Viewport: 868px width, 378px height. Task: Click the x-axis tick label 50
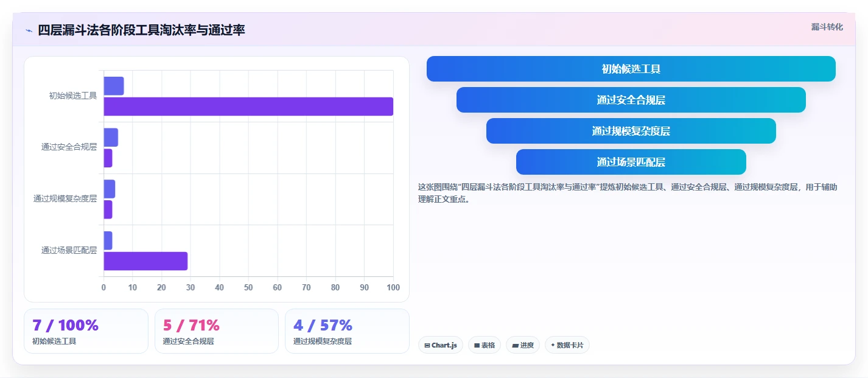[248, 287]
